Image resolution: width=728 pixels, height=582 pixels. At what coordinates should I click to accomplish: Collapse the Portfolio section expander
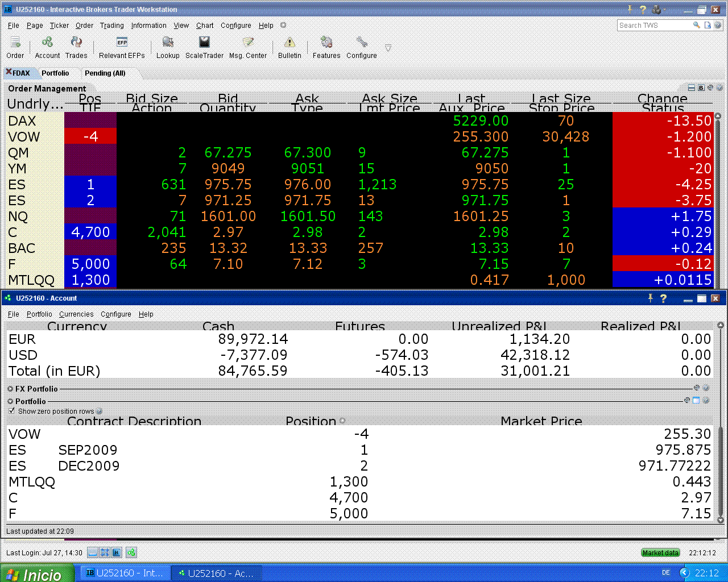tap(10, 401)
